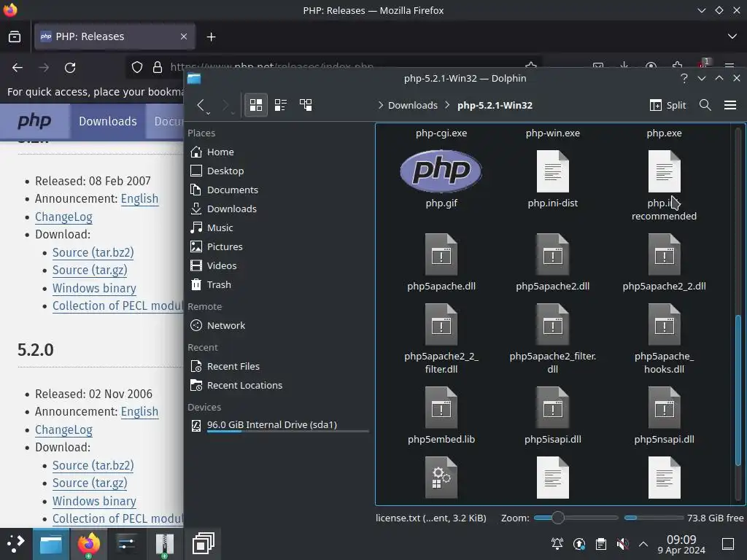Download 5.2.0 Source (tar.gz)
The width and height of the screenshot is (747, 560).
[x=90, y=483]
